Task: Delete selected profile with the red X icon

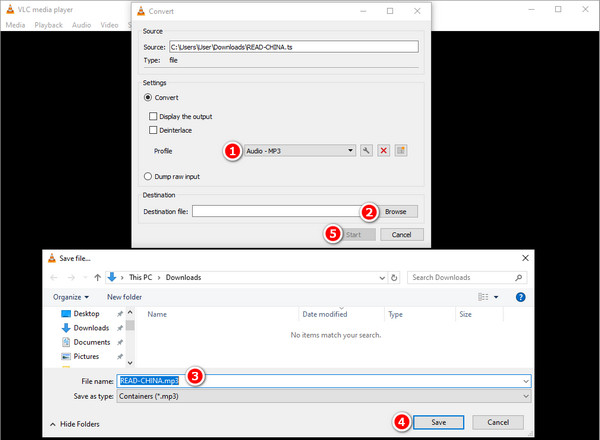Action: pos(383,150)
